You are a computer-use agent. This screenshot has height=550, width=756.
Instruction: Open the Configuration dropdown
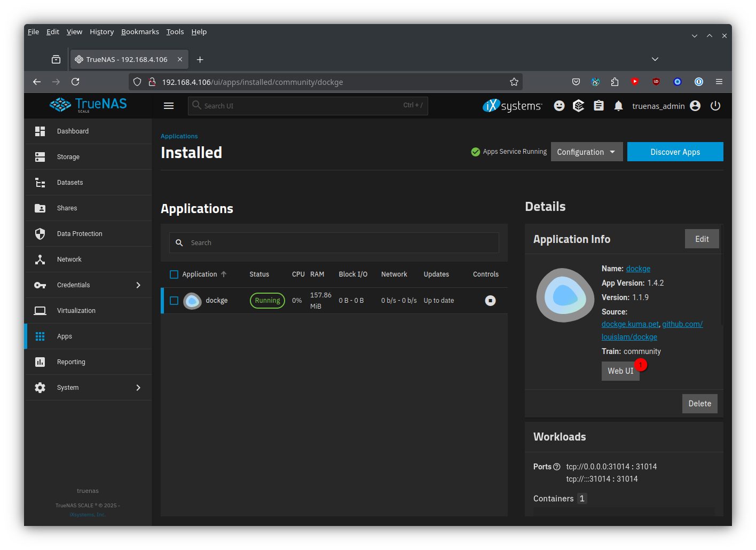point(586,152)
